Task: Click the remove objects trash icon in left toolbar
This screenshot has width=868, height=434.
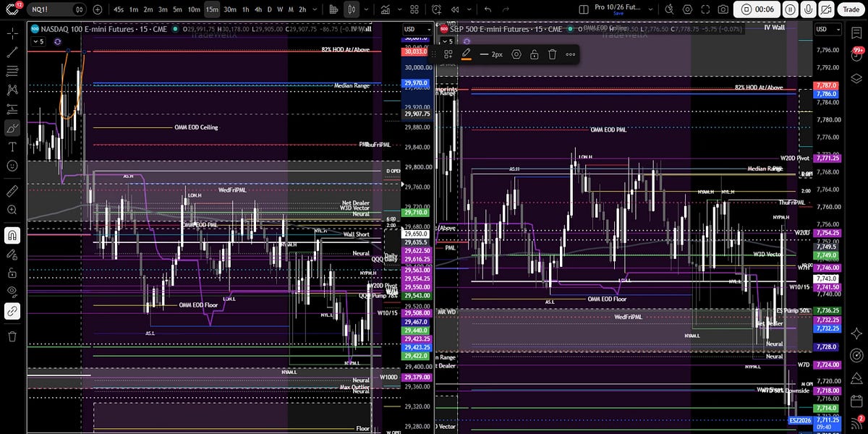Action: tap(12, 336)
